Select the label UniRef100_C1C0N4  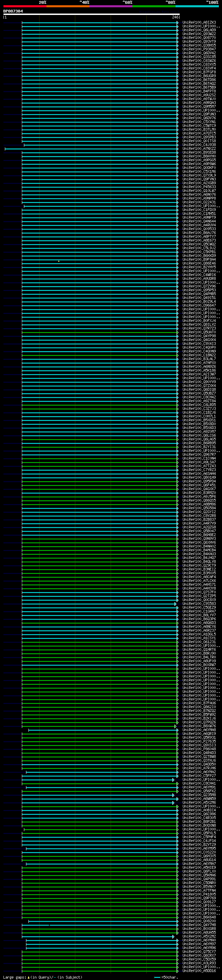(x=199, y=459)
